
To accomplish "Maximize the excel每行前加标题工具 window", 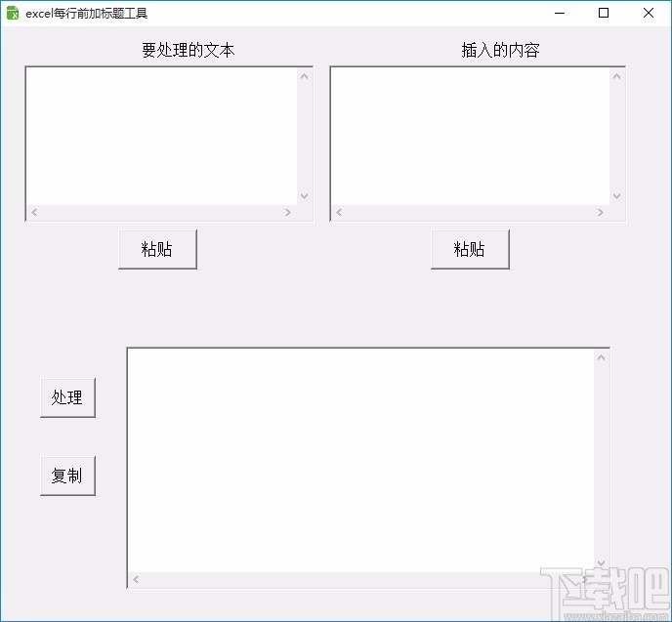I will point(604,14).
